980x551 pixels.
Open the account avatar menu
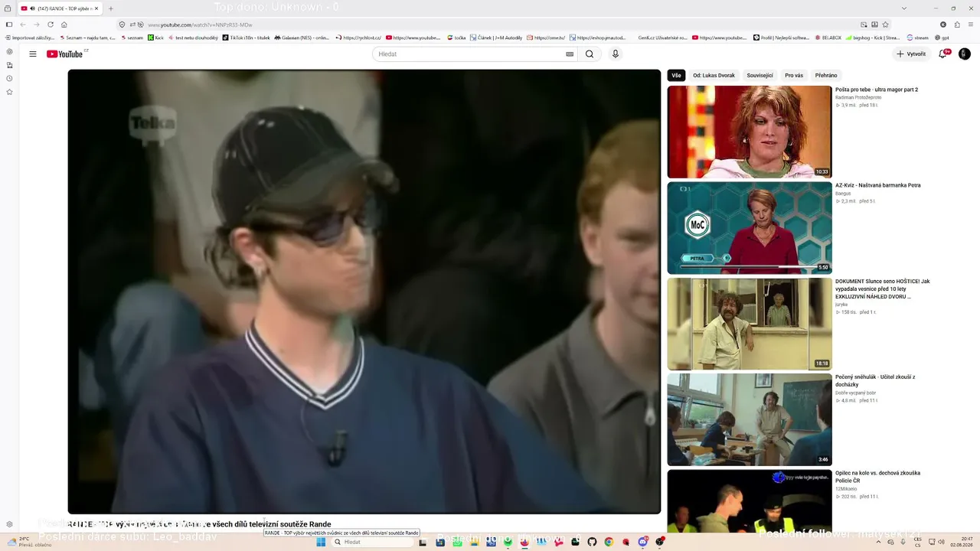[x=965, y=54]
